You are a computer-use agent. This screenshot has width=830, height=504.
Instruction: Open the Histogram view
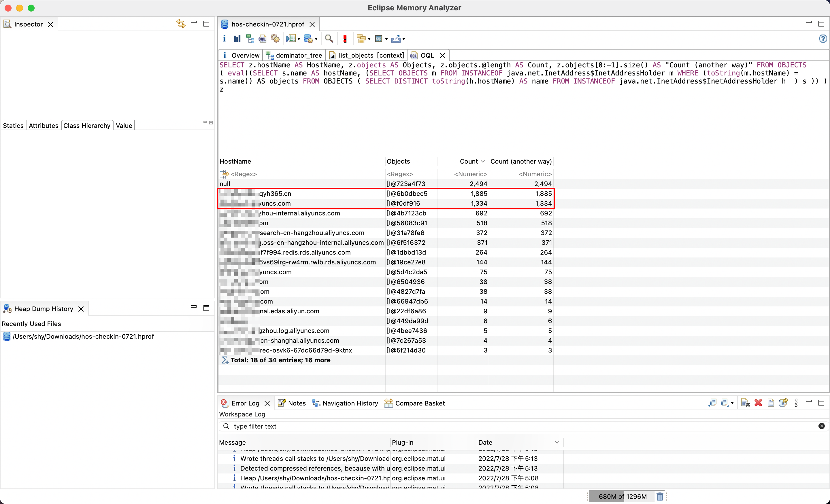(x=237, y=38)
